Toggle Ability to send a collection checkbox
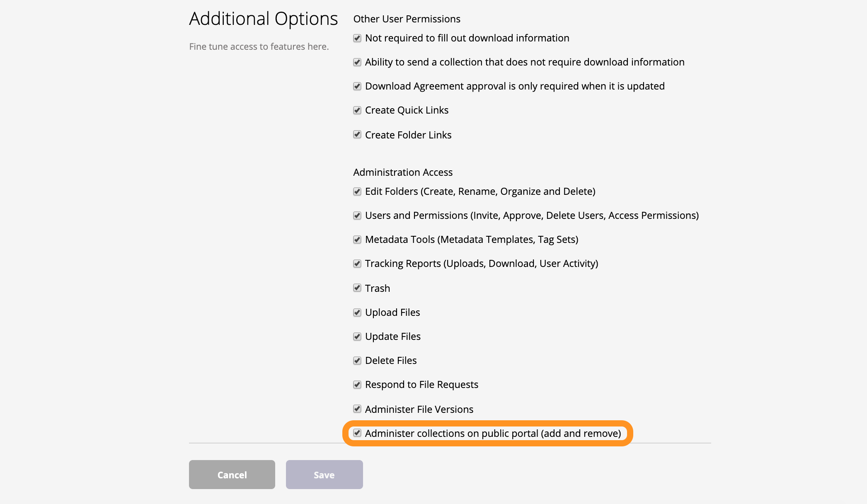Viewport: 867px width, 504px height. pos(357,62)
